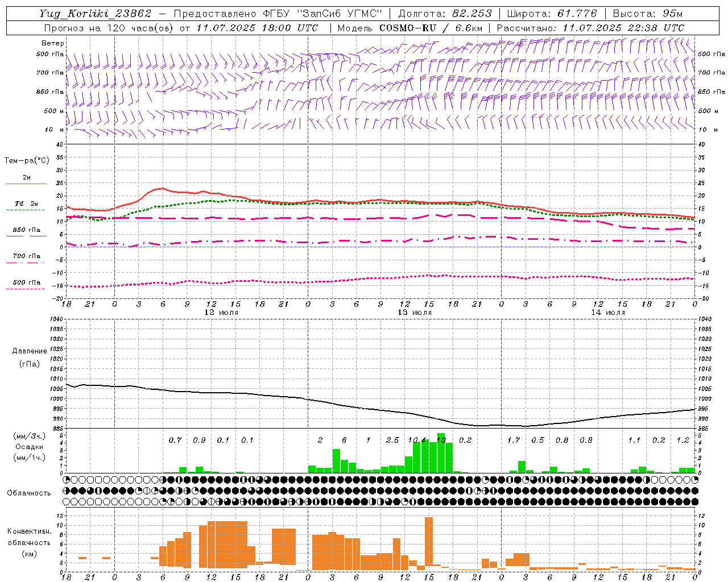
Task: Click the precipitation value 0.9
Action: [199, 440]
